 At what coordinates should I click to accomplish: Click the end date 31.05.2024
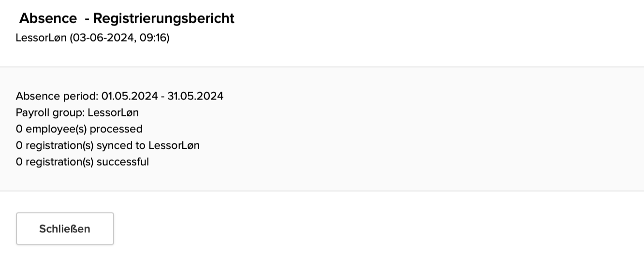pyautogui.click(x=195, y=96)
